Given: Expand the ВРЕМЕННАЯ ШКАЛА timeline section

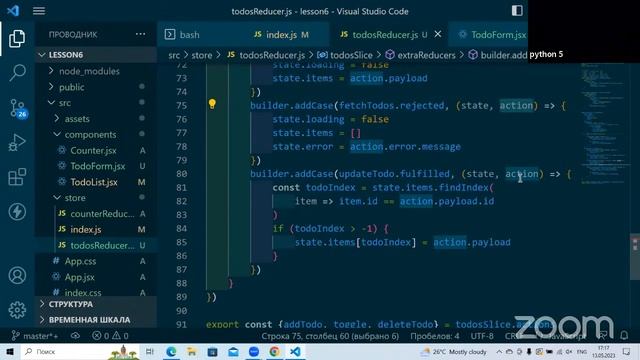Looking at the screenshot, I should click(97, 320).
